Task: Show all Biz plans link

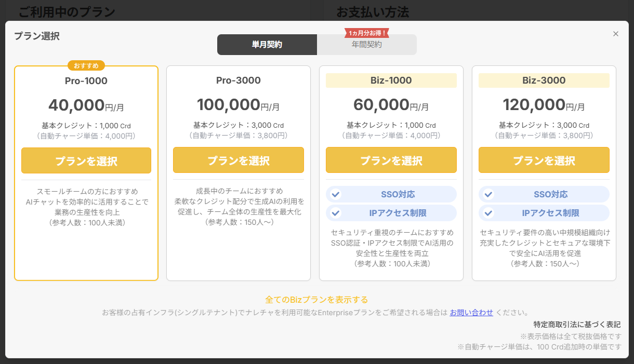Action: click(x=316, y=300)
